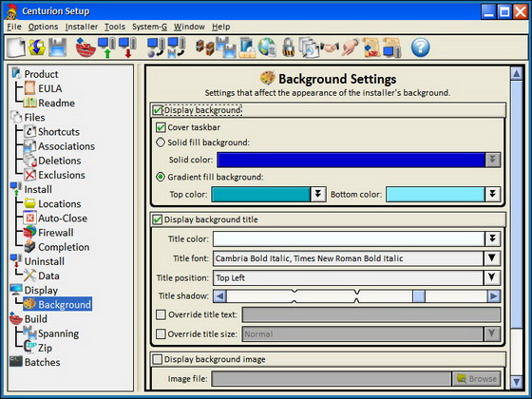Open the Installer menu
Viewport: 532px width, 399px height.
pyautogui.click(x=82, y=27)
